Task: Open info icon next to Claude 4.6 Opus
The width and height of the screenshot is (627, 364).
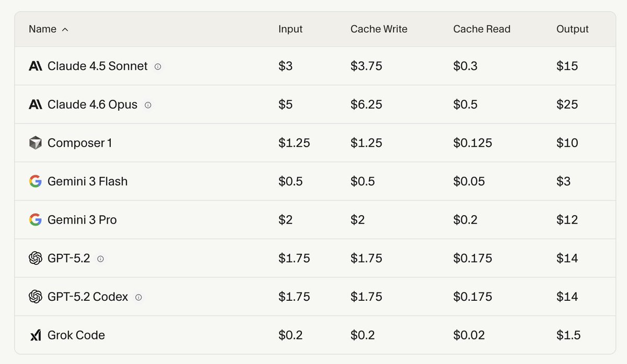Action: pos(148,105)
